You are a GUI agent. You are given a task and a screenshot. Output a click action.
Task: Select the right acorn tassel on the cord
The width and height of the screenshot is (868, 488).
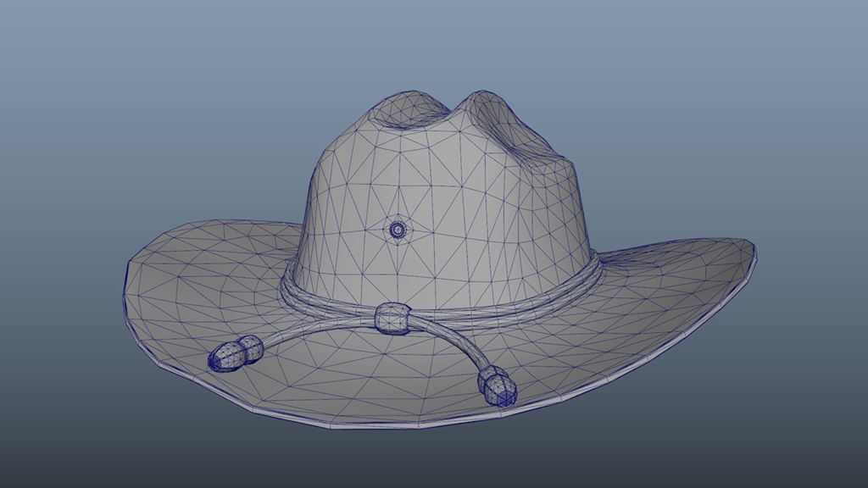(x=497, y=386)
